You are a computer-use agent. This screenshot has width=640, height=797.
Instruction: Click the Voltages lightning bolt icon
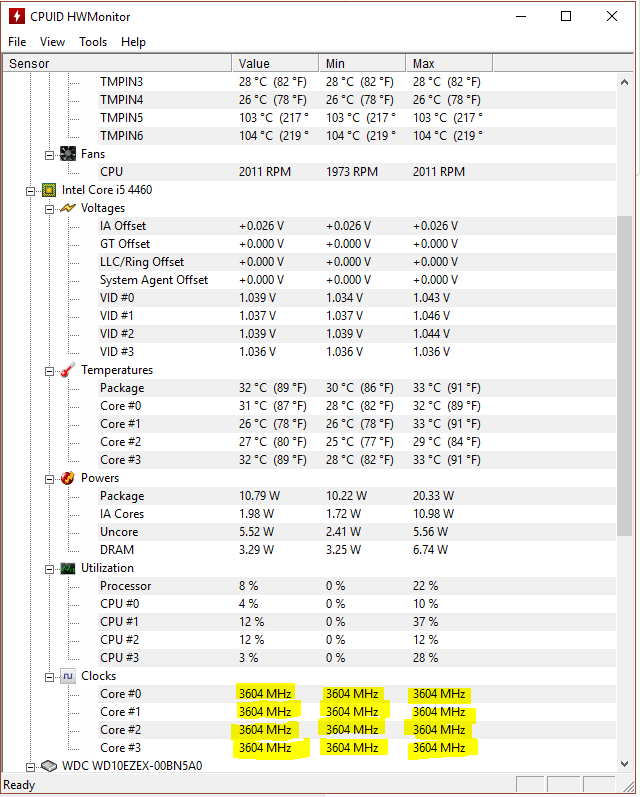pos(68,208)
